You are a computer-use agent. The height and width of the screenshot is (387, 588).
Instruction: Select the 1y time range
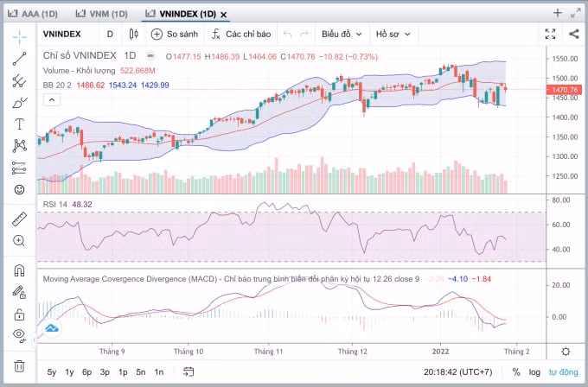pyautogui.click(x=69, y=372)
